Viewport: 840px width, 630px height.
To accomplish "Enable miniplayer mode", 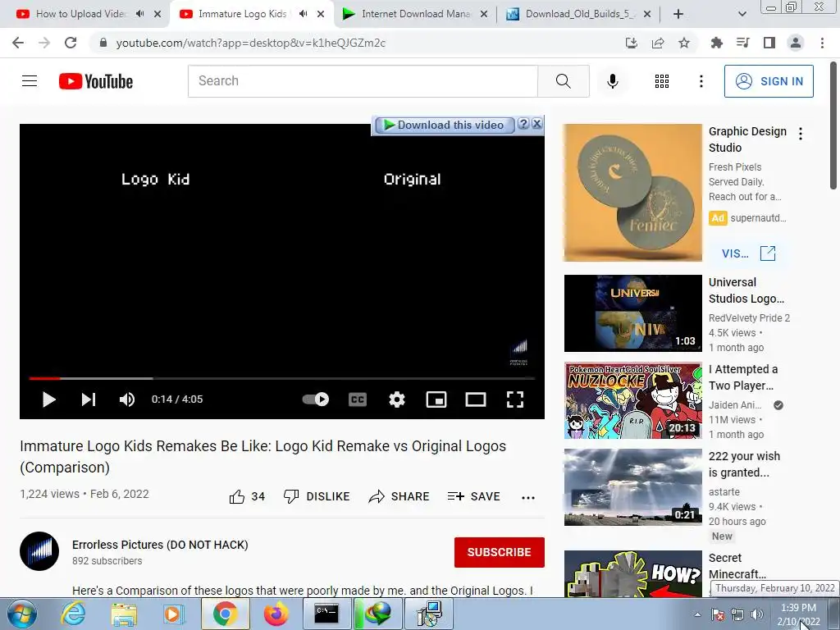I will click(x=436, y=399).
